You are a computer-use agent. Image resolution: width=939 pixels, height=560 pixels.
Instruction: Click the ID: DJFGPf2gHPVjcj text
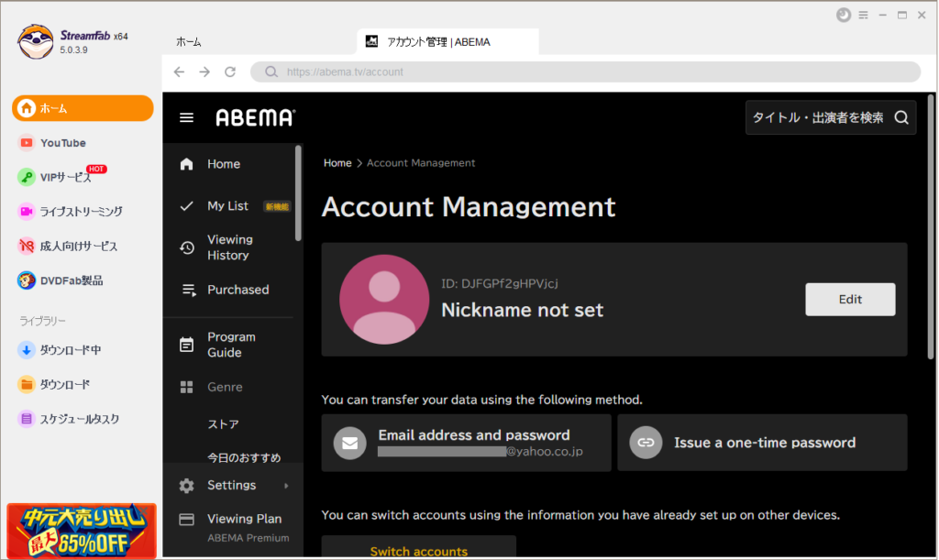pos(500,283)
